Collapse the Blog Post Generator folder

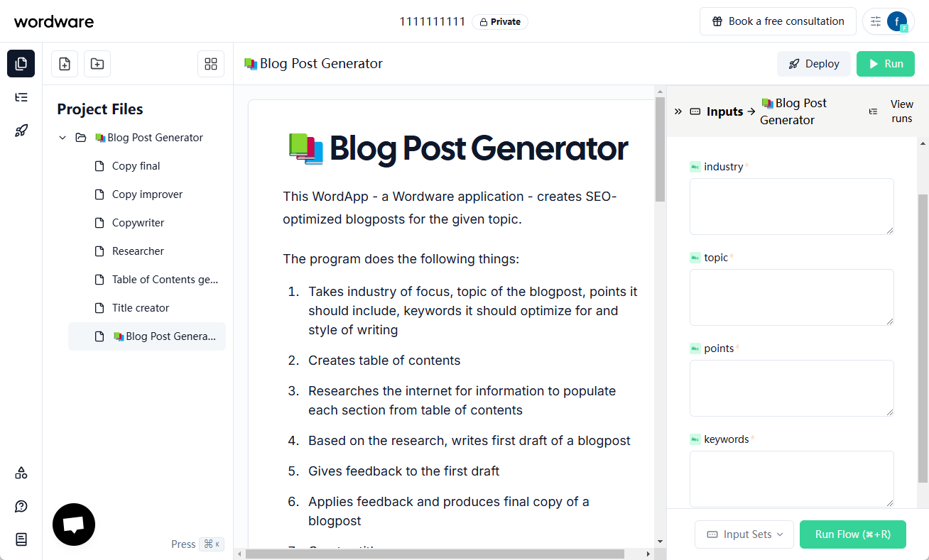pyautogui.click(x=63, y=138)
